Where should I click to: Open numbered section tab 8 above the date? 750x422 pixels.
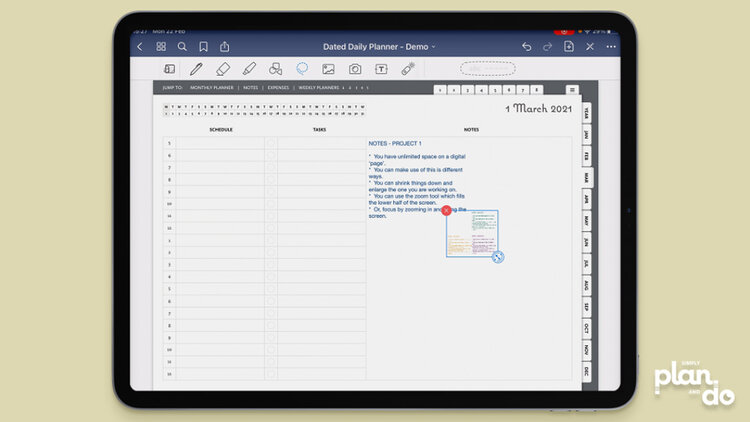[x=537, y=90]
